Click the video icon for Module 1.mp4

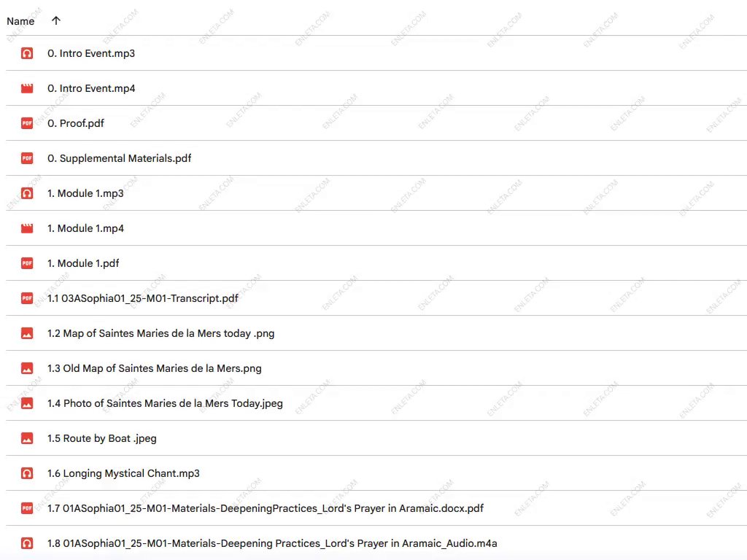27,228
